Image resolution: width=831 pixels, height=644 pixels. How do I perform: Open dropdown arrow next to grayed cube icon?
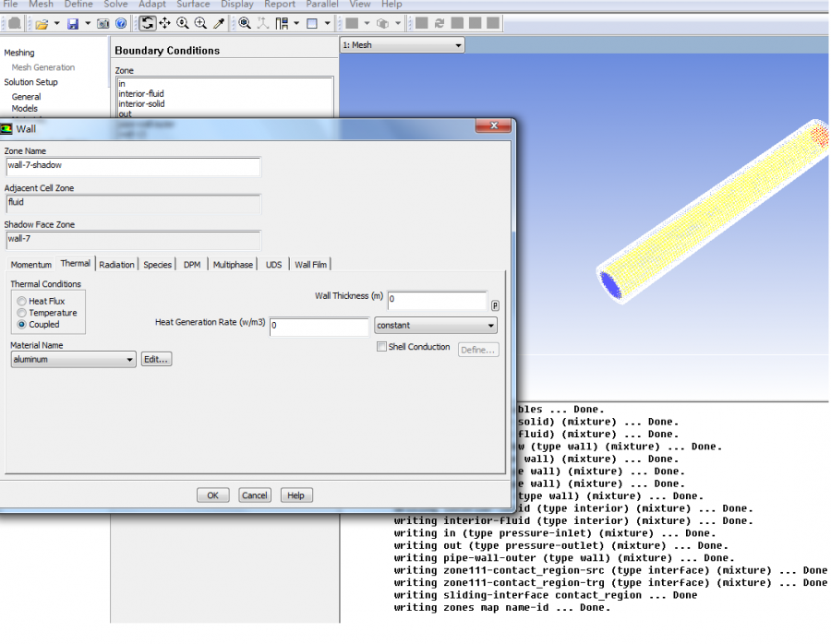[397, 23]
